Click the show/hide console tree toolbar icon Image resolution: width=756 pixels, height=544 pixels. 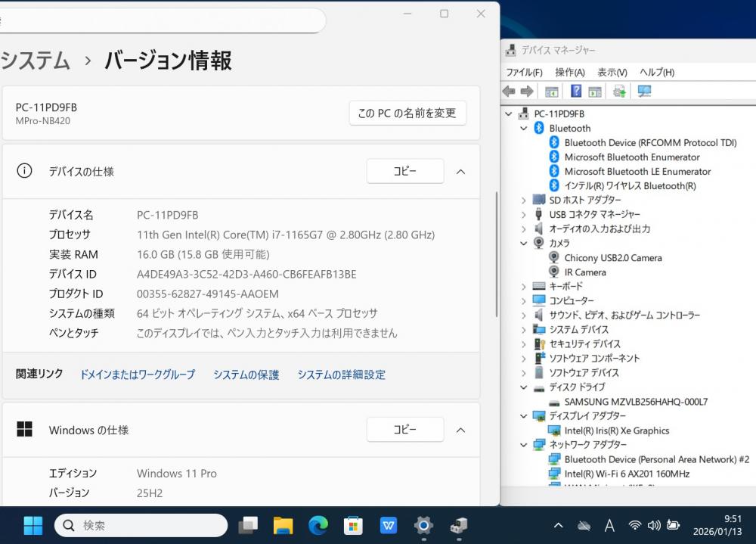552,92
